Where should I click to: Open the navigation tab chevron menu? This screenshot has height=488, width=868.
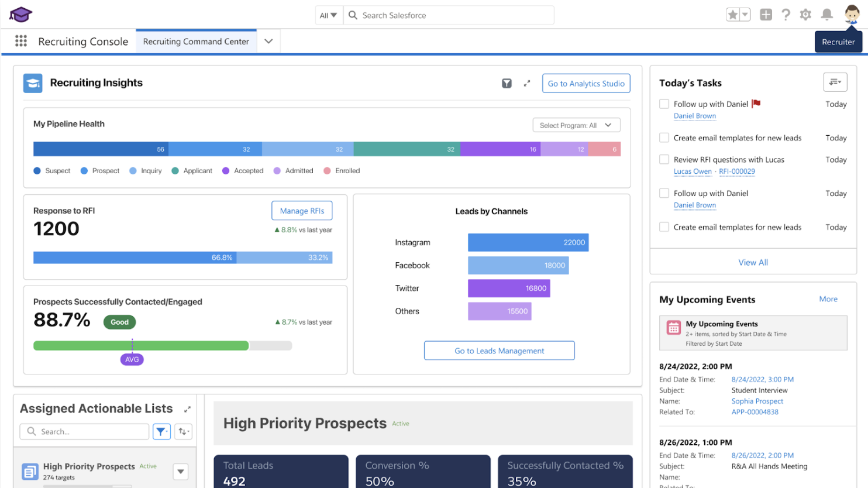(x=268, y=42)
